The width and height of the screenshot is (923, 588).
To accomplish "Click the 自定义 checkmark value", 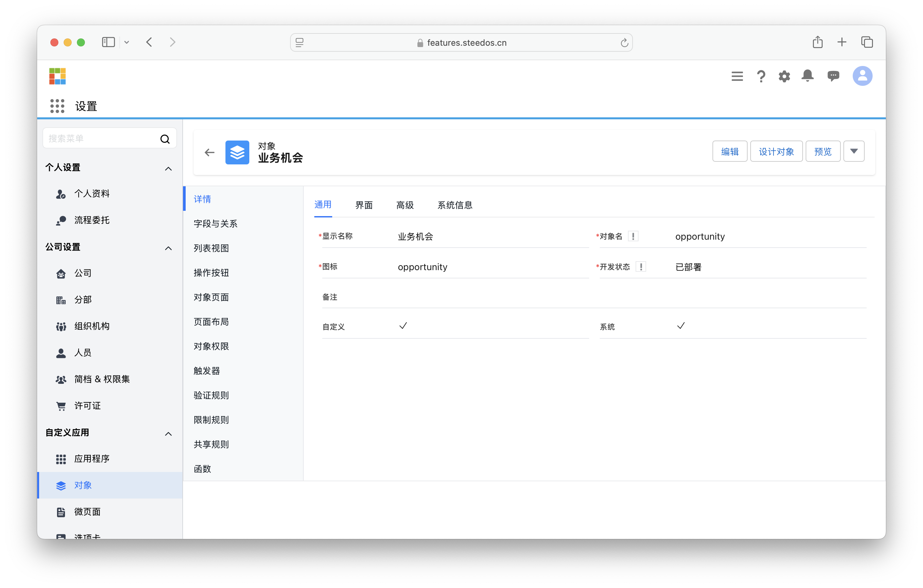I will click(403, 326).
